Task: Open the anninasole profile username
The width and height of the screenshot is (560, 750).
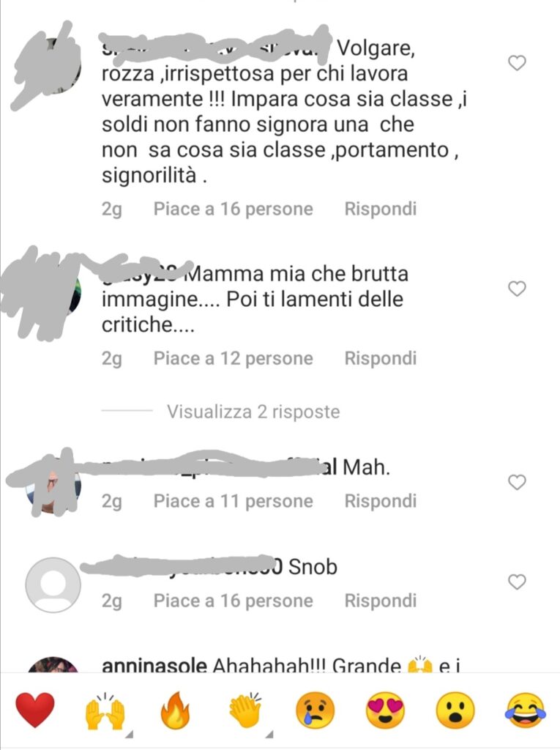Action: pos(154,665)
